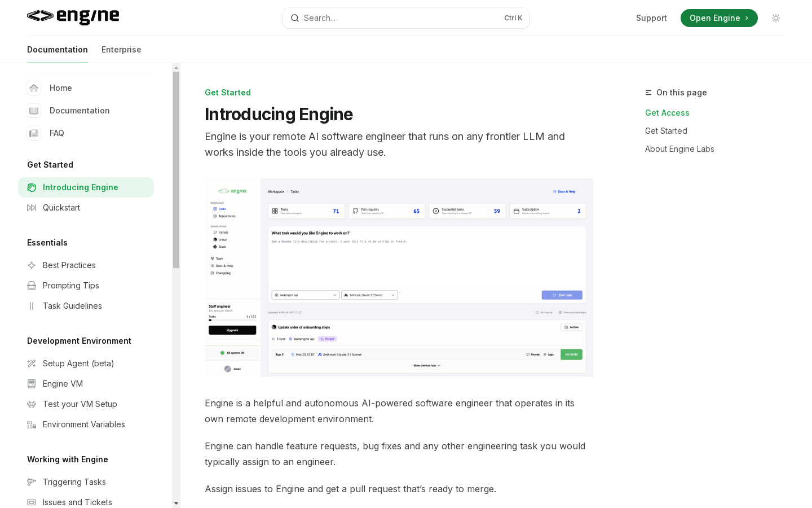
Task: Open the Engine VM page
Action: point(86,384)
